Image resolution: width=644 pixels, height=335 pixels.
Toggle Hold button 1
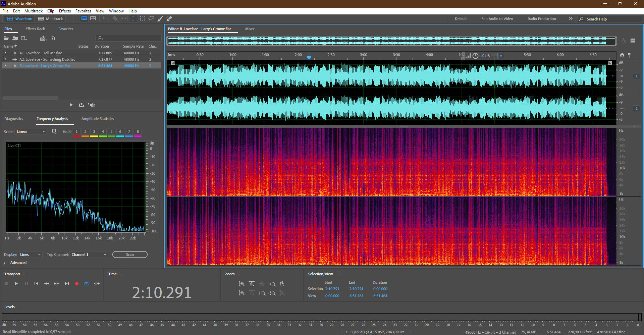pos(76,131)
